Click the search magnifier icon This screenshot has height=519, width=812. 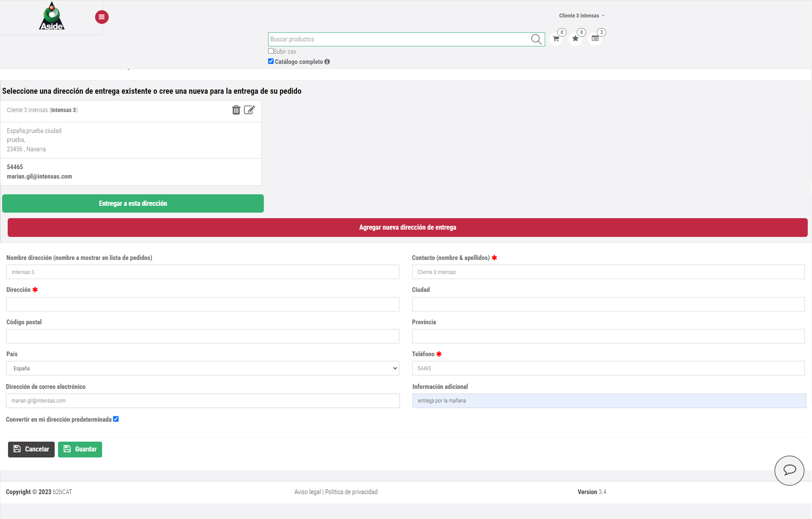(536, 39)
